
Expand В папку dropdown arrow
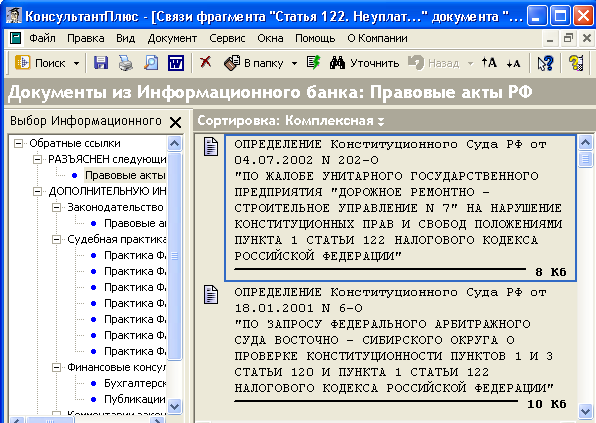point(294,63)
